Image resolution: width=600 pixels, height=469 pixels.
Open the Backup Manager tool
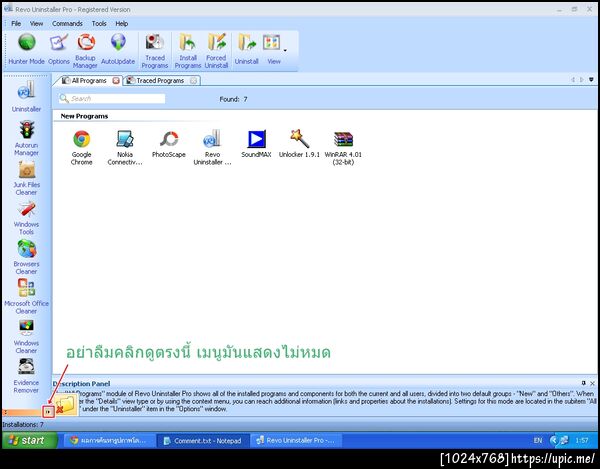point(85,51)
